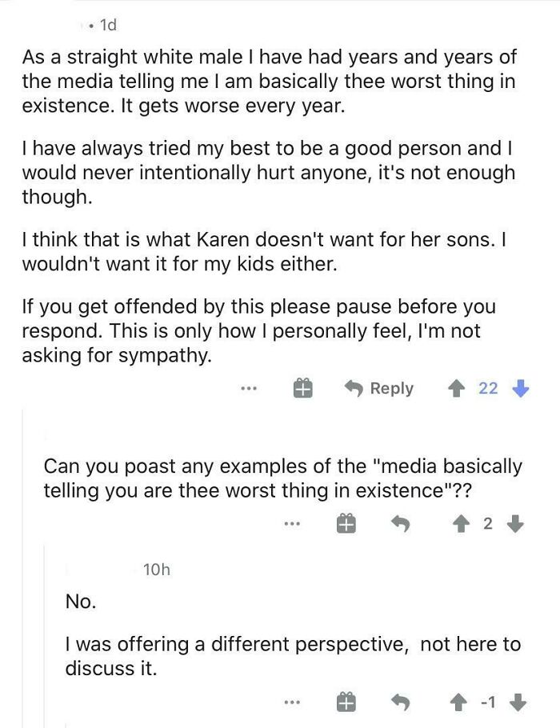Collapse thread via the left nesting line
The height and width of the screenshot is (728, 560).
point(23,560)
